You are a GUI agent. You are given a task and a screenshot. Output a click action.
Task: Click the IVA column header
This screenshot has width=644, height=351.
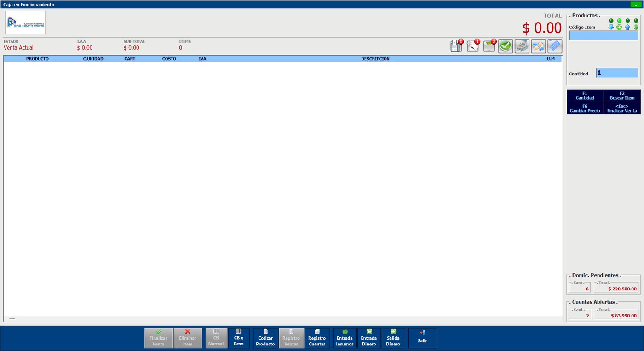(202, 59)
